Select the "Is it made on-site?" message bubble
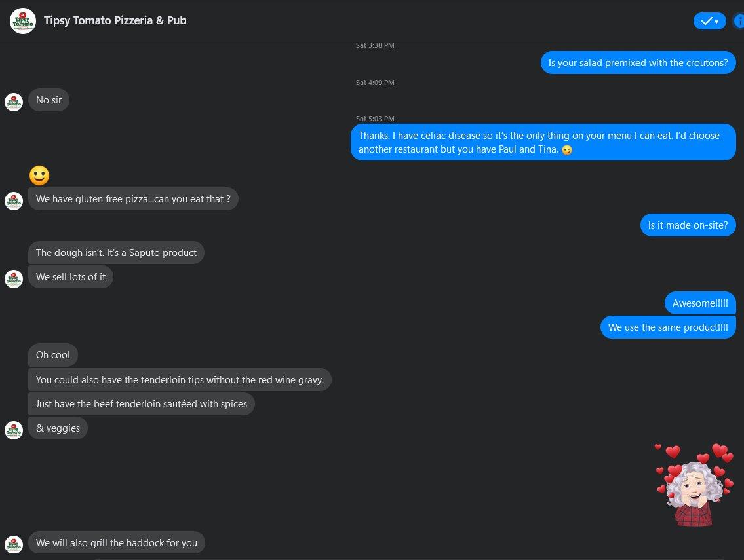The image size is (744, 560). click(x=688, y=225)
